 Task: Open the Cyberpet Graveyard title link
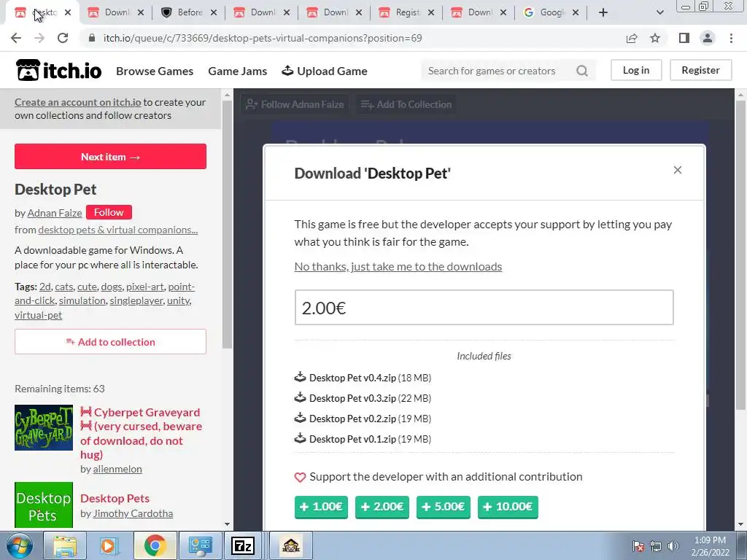click(x=141, y=433)
